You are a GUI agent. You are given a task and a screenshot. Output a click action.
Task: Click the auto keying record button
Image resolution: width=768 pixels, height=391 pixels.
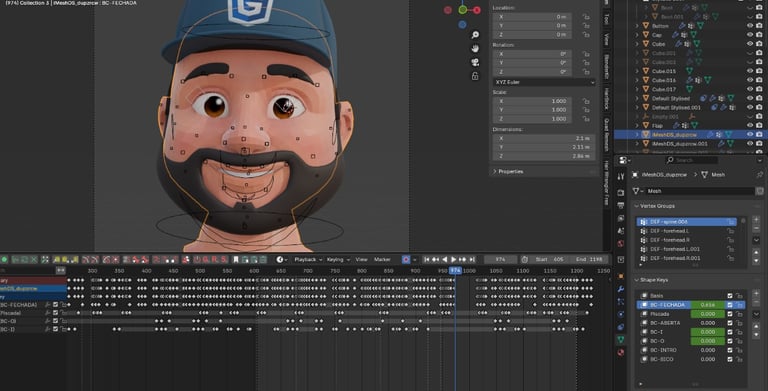(x=406, y=259)
